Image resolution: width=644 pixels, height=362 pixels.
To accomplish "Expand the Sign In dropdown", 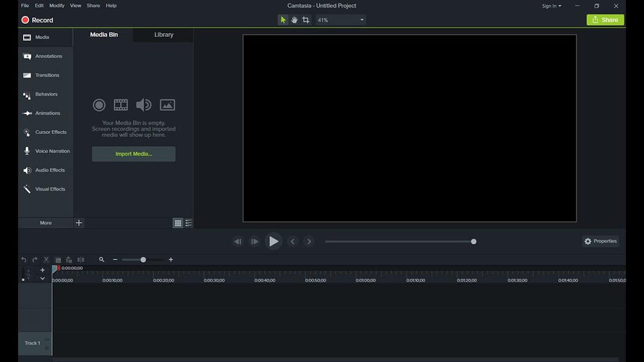I will 552,6.
